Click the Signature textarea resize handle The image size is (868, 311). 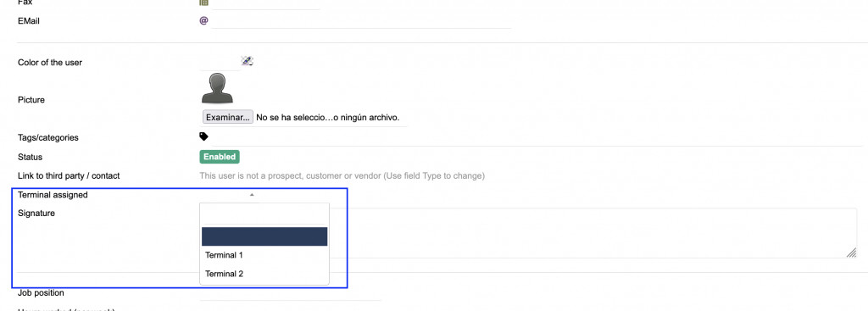click(x=851, y=253)
